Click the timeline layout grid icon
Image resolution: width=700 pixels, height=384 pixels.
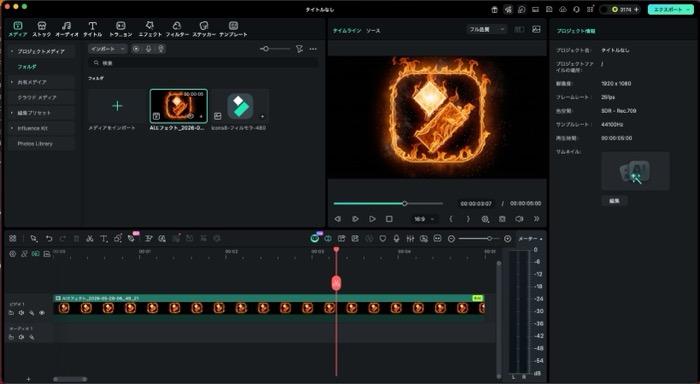(12, 238)
